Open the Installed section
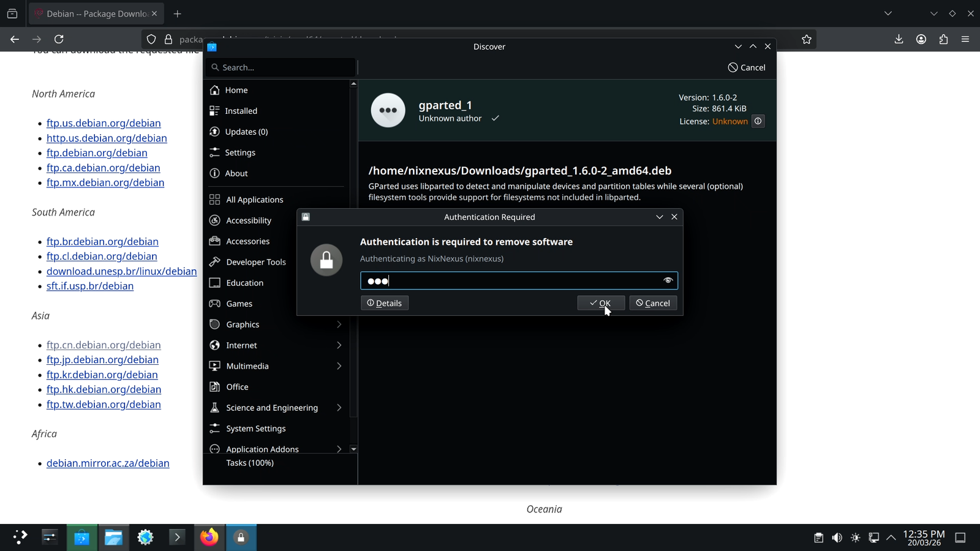The height and width of the screenshot is (551, 980). tap(276, 111)
